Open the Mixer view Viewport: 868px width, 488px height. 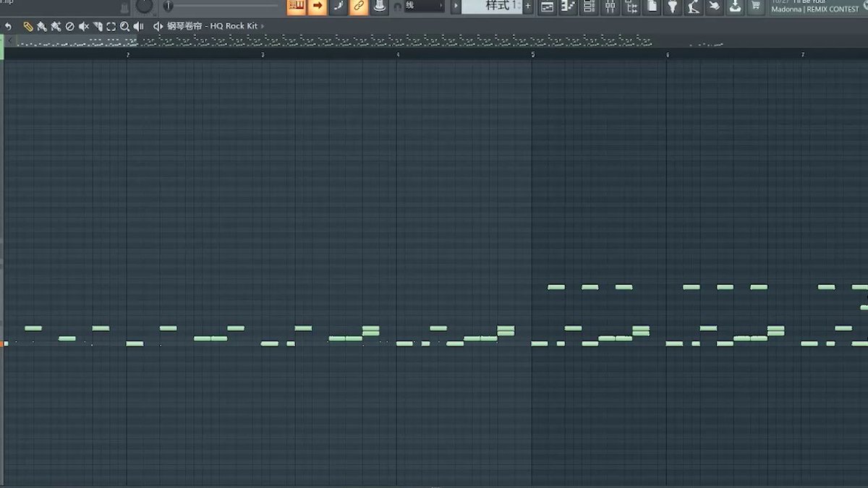[610, 7]
